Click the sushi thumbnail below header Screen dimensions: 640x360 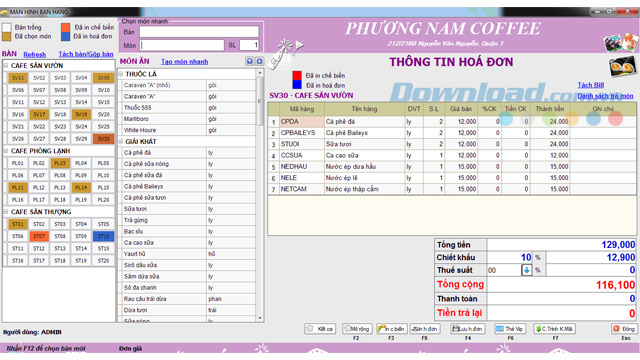click(622, 66)
